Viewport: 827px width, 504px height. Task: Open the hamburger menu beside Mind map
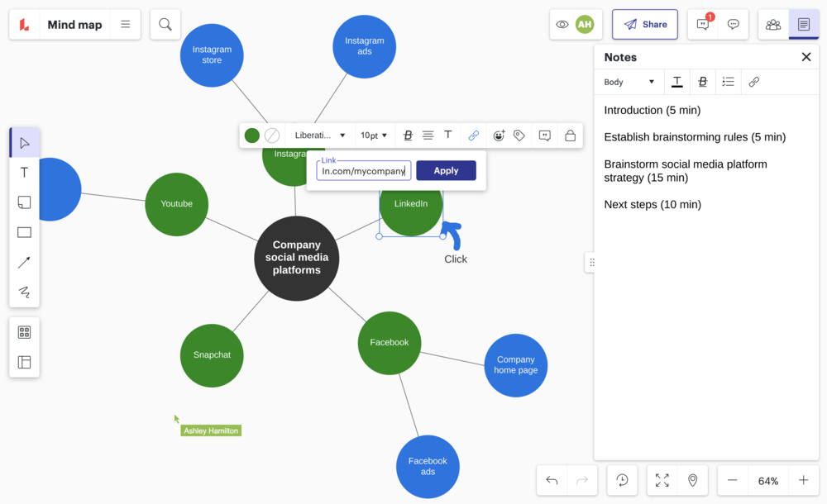coord(126,25)
